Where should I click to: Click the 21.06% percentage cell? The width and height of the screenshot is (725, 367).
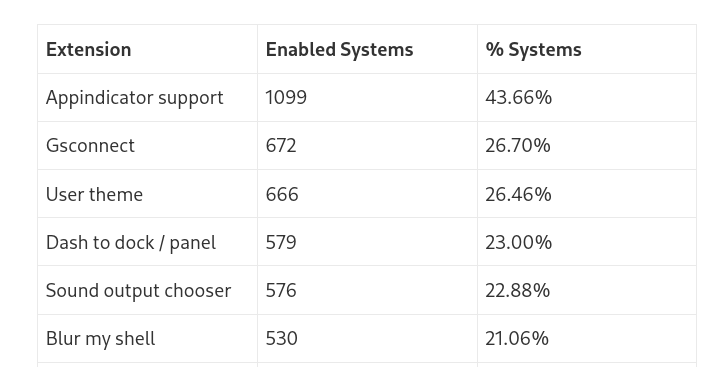pyautogui.click(x=587, y=338)
